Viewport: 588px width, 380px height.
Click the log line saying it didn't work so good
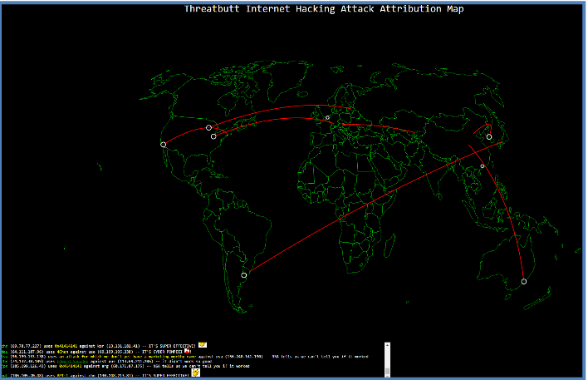click(x=107, y=361)
